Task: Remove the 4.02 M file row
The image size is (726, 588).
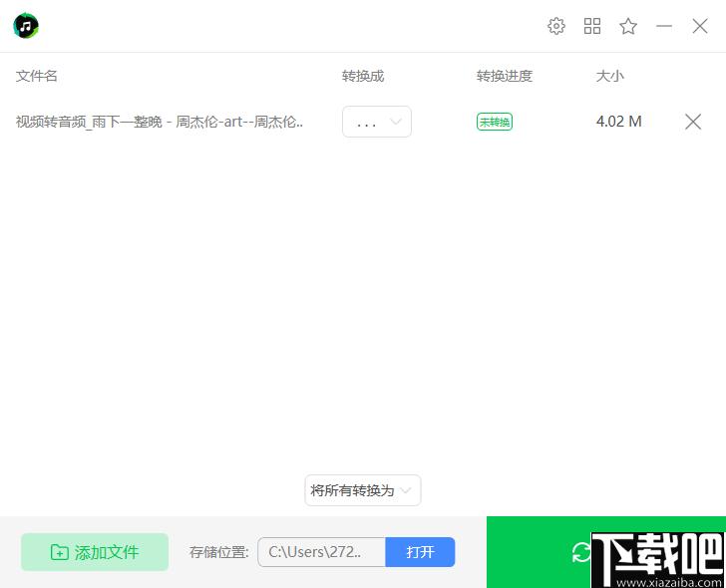Action: (693, 122)
